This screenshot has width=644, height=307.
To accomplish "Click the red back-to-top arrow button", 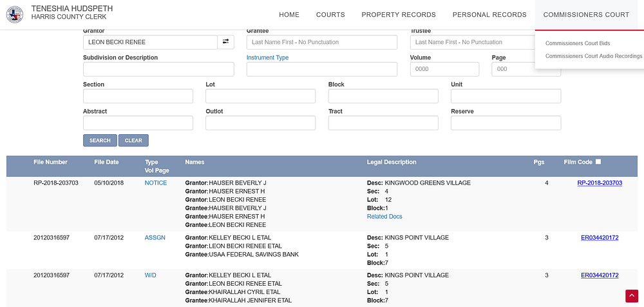I will point(632,296).
